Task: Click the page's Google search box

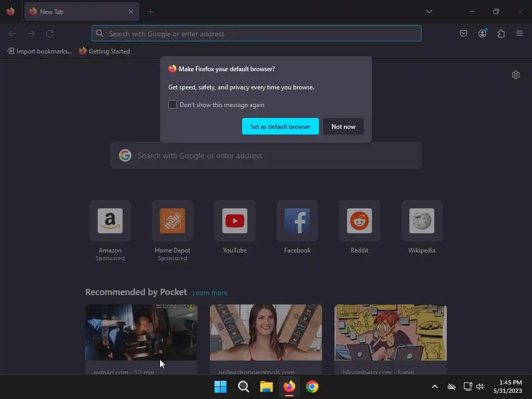Action: click(x=266, y=156)
